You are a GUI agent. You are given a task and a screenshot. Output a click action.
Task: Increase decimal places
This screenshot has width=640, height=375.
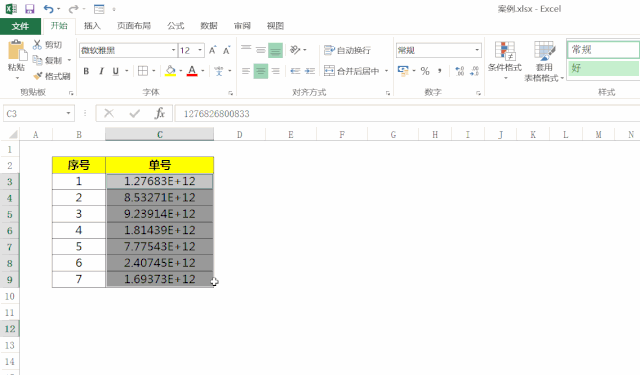(460, 71)
